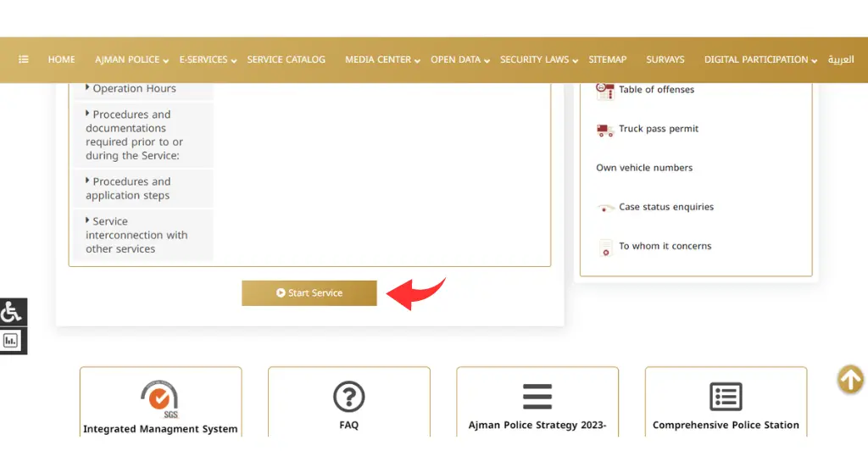Click the red truck icon
The height and width of the screenshot is (473, 868).
605,131
